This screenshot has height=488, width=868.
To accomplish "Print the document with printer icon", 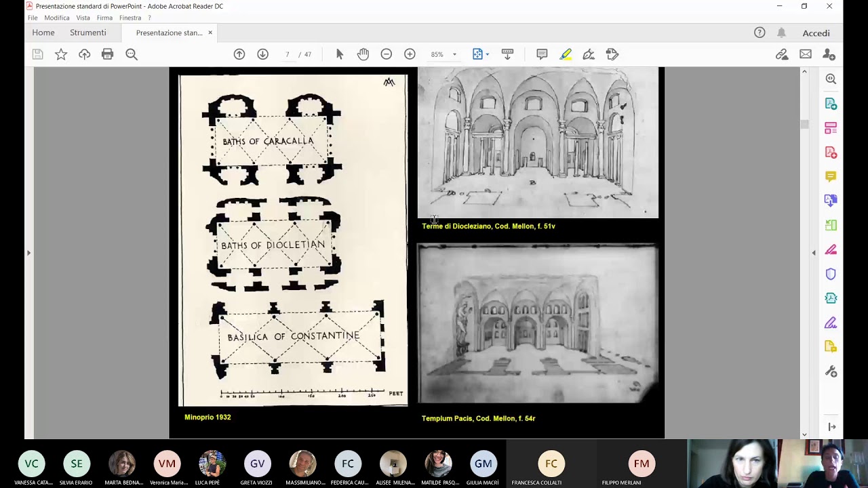I will coord(107,54).
